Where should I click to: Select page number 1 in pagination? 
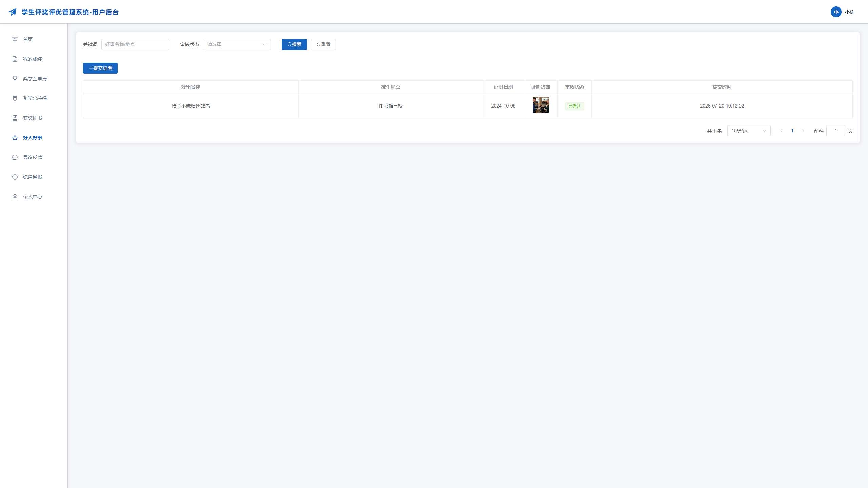[792, 131]
